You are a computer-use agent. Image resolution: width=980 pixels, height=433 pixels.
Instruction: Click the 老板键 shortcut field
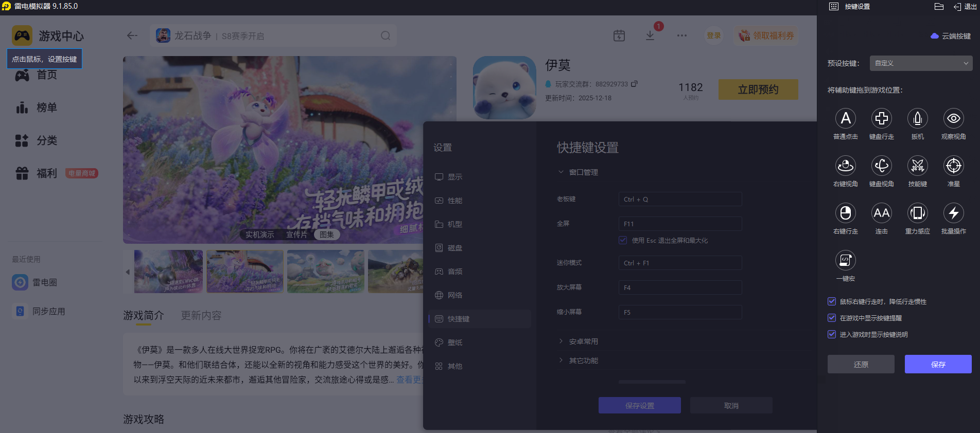680,199
